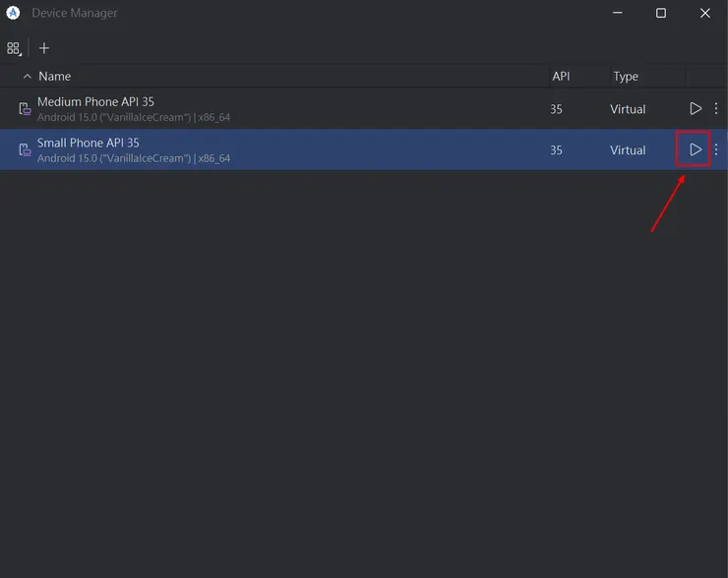Screen dimensions: 728x578
Task: Click Virtual type cell of Medium Phone row
Action: [x=628, y=109]
